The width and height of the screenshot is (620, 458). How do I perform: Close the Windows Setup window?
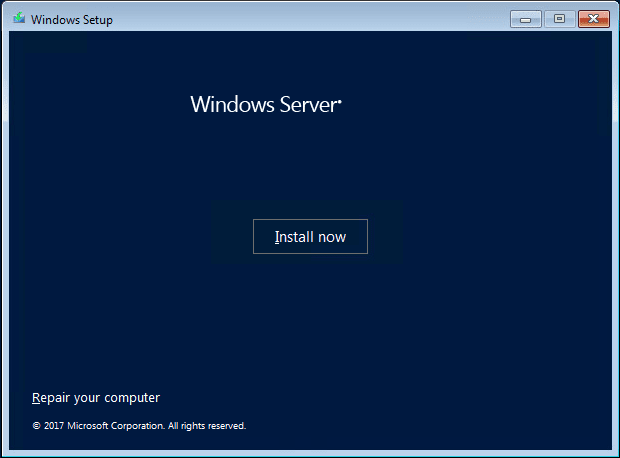594,19
